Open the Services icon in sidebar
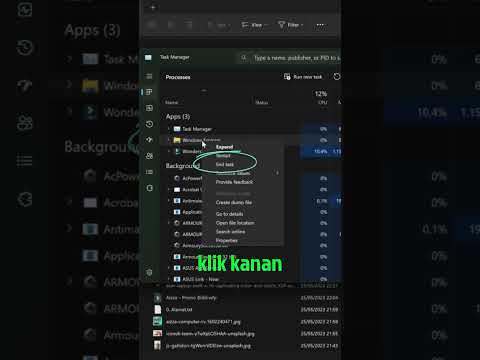Screen dimensions: 480x360 (149, 188)
